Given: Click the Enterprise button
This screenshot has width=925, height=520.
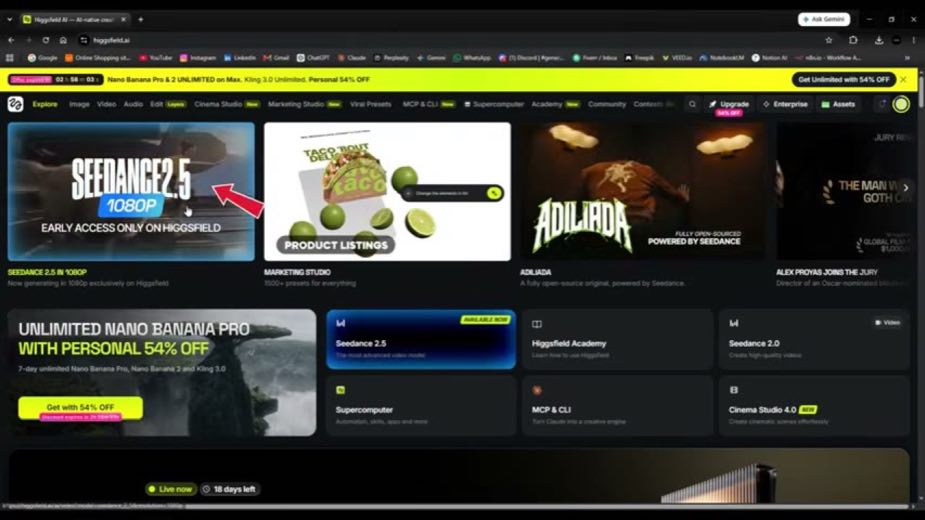Looking at the screenshot, I should click(x=785, y=104).
